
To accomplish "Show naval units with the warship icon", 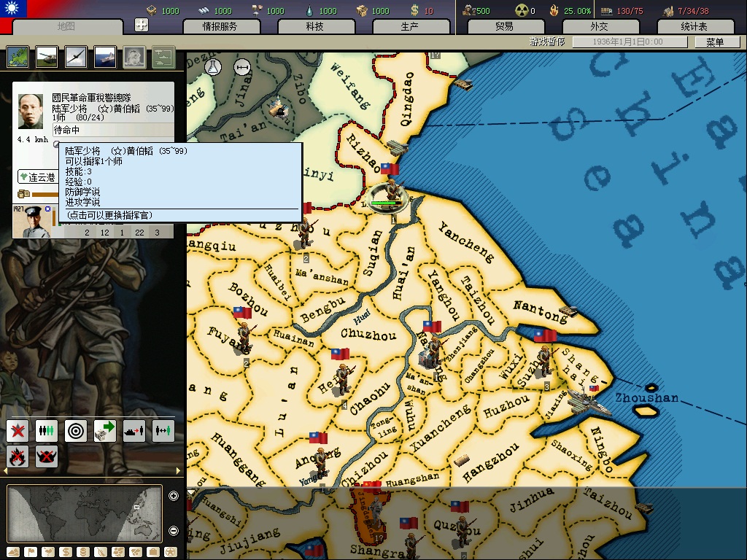I will coord(105,57).
